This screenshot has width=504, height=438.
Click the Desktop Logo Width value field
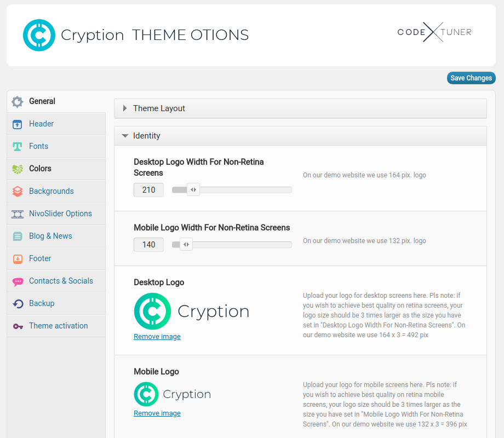click(148, 190)
